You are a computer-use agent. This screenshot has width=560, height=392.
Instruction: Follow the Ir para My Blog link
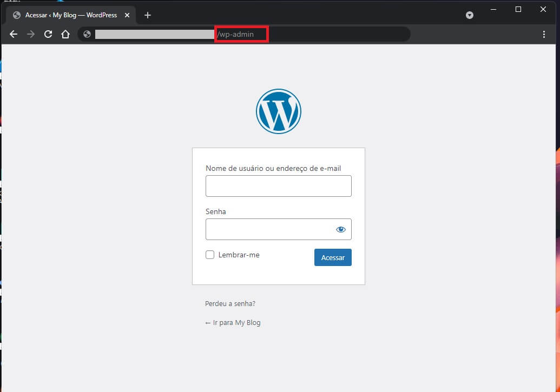coord(233,322)
